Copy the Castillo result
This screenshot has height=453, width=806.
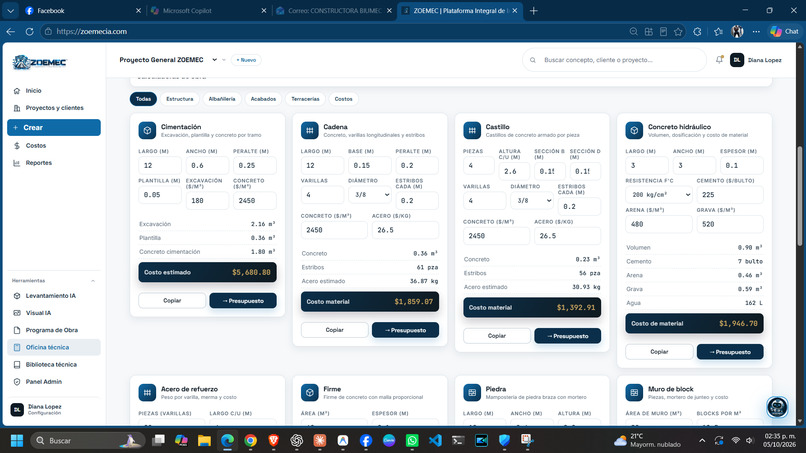coord(497,336)
